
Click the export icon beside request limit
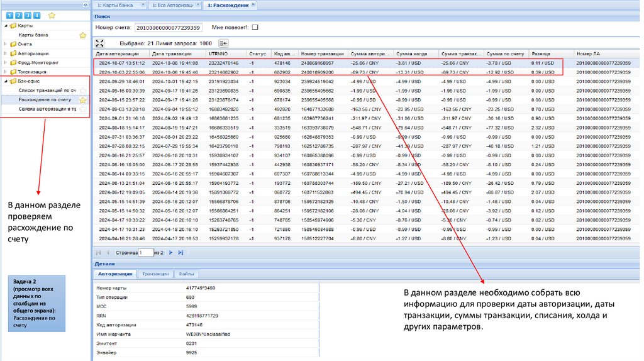pyautogui.click(x=223, y=43)
